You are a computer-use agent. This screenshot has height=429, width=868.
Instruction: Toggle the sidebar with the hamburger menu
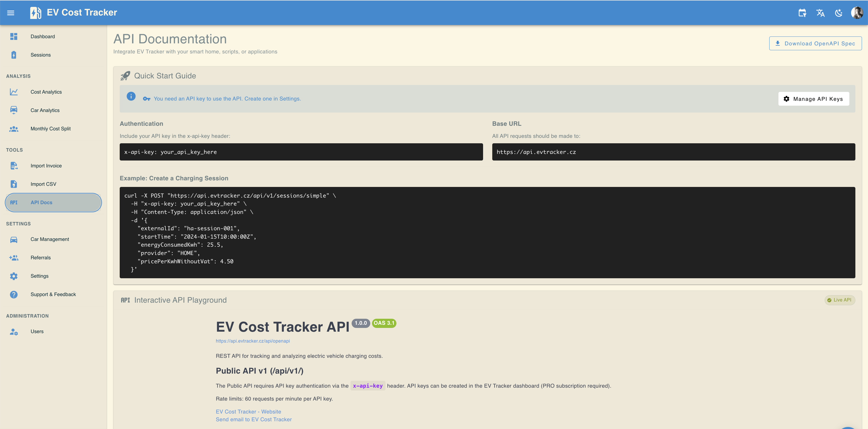point(10,12)
